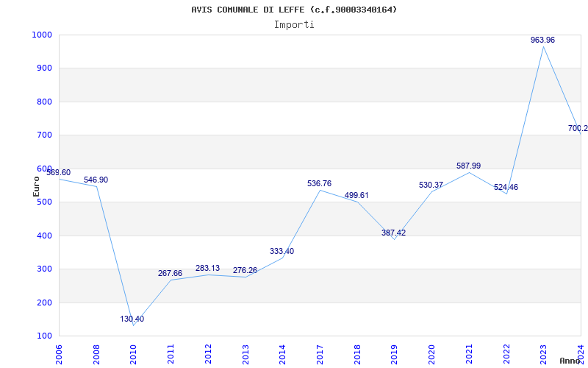Viewport: 588px width, 368px height.
Task: Click the Euro y-axis label
Action: (x=36, y=186)
